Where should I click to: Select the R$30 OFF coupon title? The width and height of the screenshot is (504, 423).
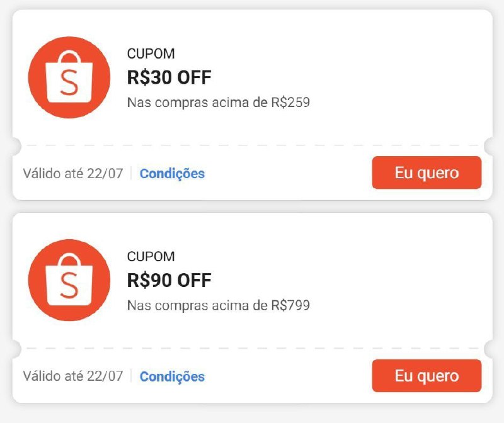point(169,77)
